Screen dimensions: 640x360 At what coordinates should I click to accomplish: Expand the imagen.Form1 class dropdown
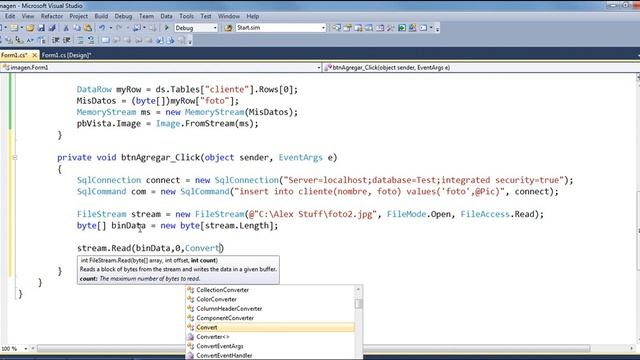tap(319, 68)
